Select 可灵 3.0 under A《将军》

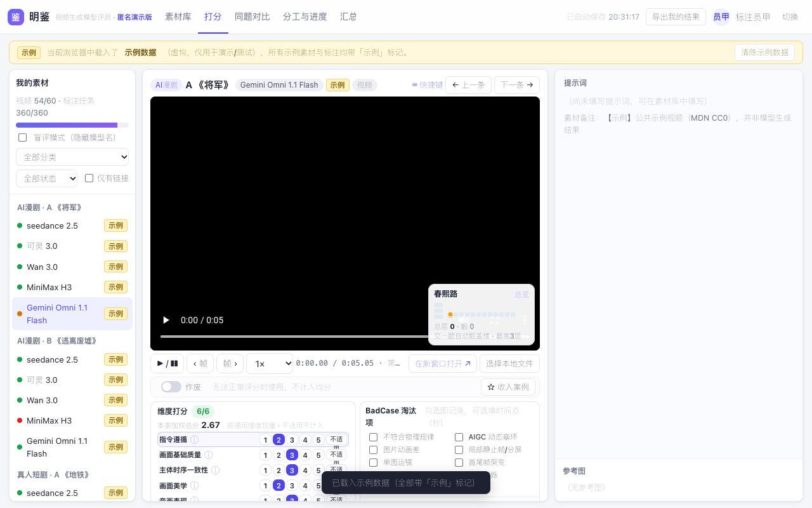[72, 246]
